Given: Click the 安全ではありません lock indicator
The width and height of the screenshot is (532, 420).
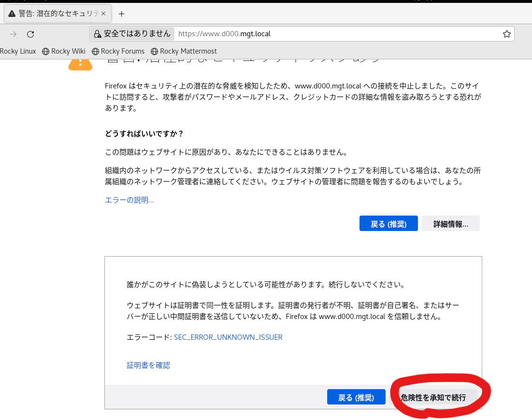Looking at the screenshot, I should (132, 34).
